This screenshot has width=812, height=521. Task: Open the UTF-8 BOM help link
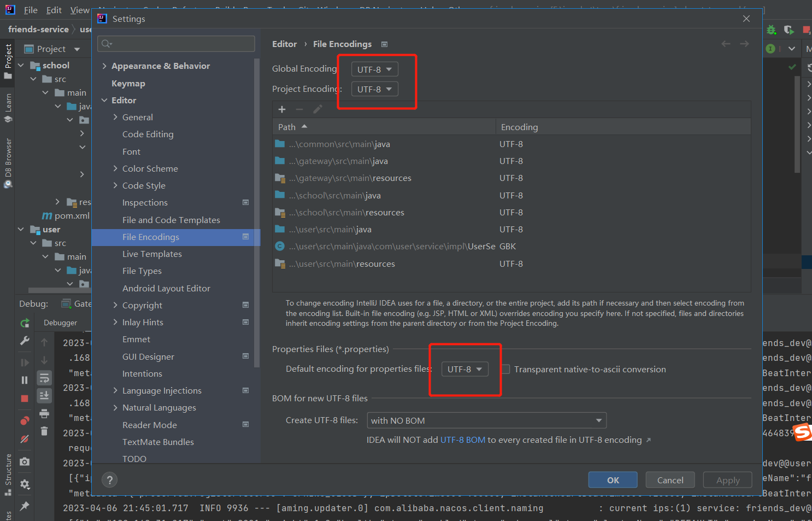coord(463,440)
